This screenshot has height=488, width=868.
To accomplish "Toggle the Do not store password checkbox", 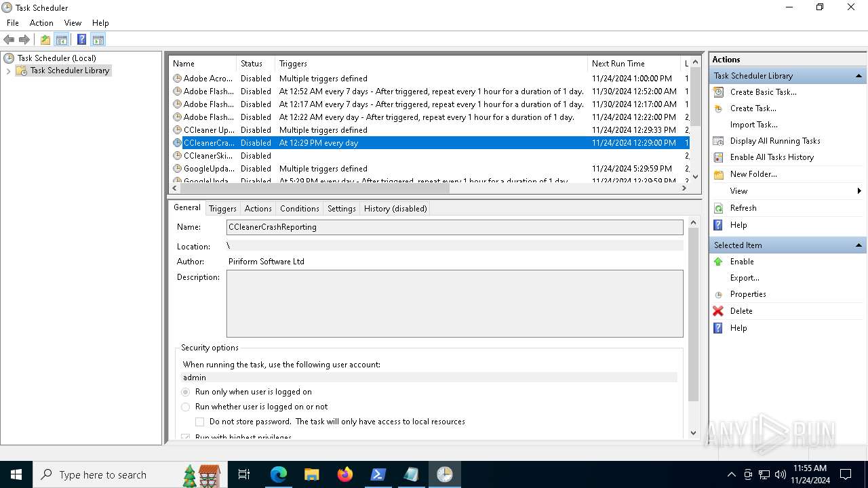I will tap(200, 422).
